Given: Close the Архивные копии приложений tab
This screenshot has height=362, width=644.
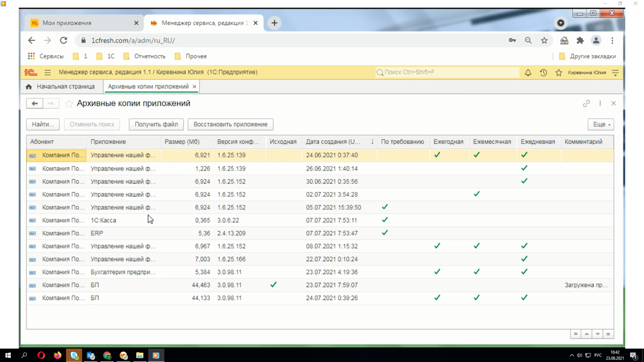Looking at the screenshot, I should click(194, 86).
